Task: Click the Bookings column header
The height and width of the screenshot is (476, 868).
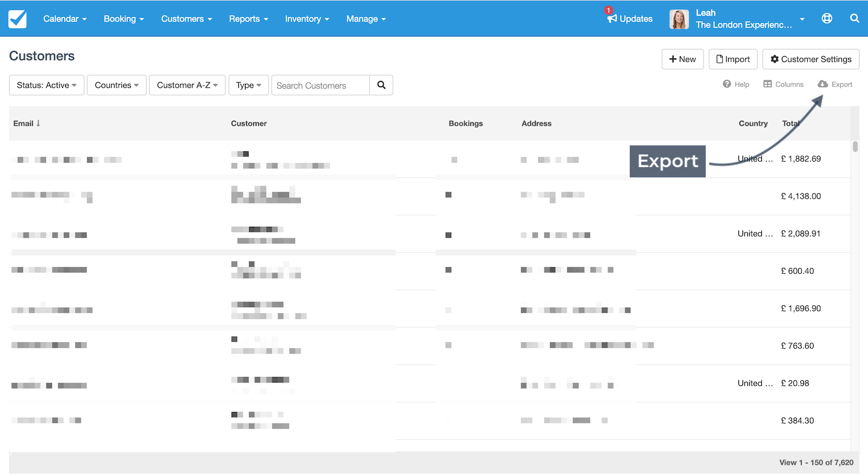Action: click(x=466, y=123)
